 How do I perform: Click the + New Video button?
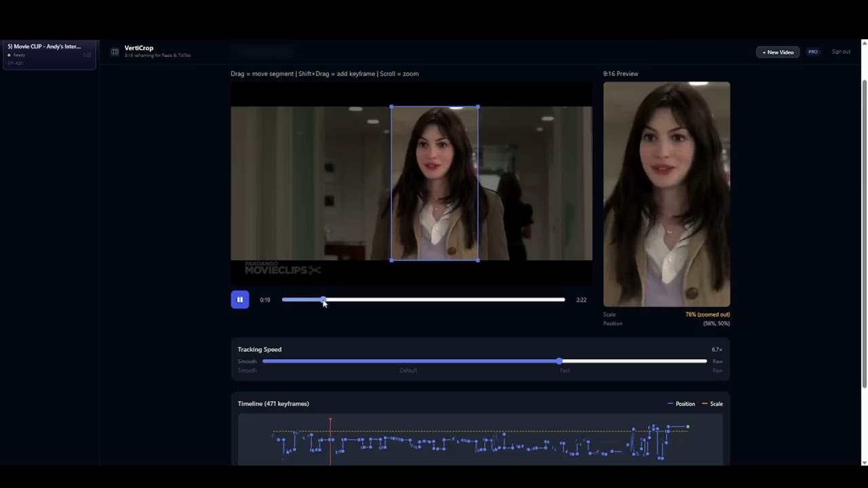[x=778, y=52]
